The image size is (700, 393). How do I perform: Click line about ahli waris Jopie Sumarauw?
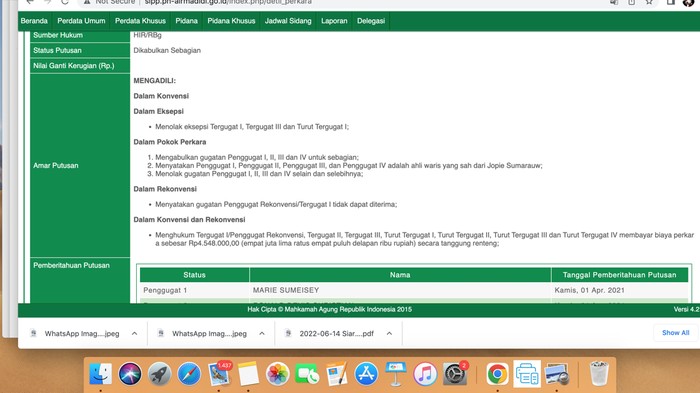click(x=349, y=165)
